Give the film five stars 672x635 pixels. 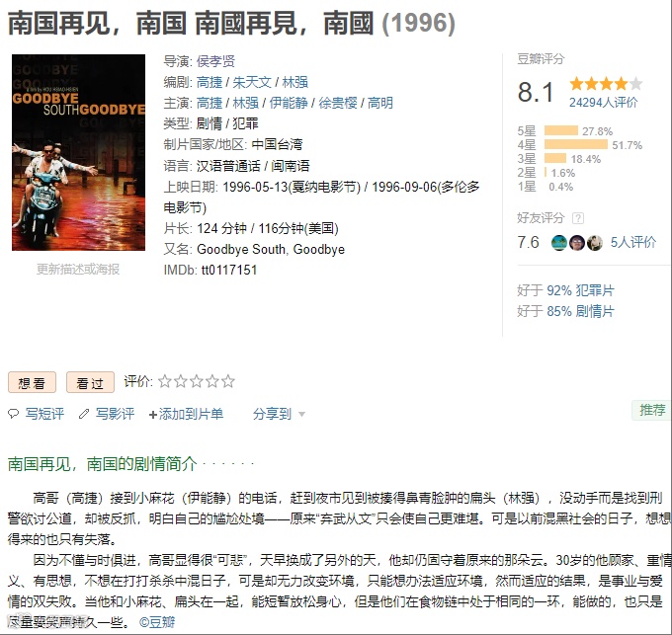[x=228, y=381]
